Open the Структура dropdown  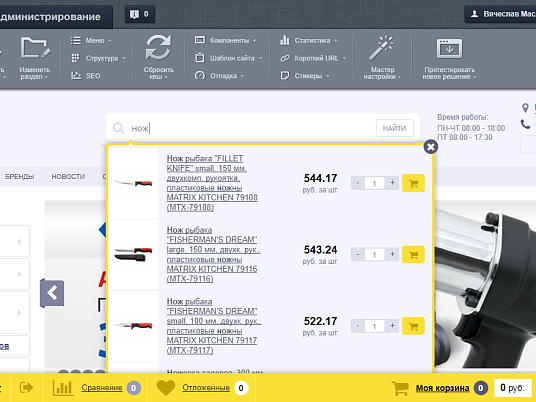(98, 58)
